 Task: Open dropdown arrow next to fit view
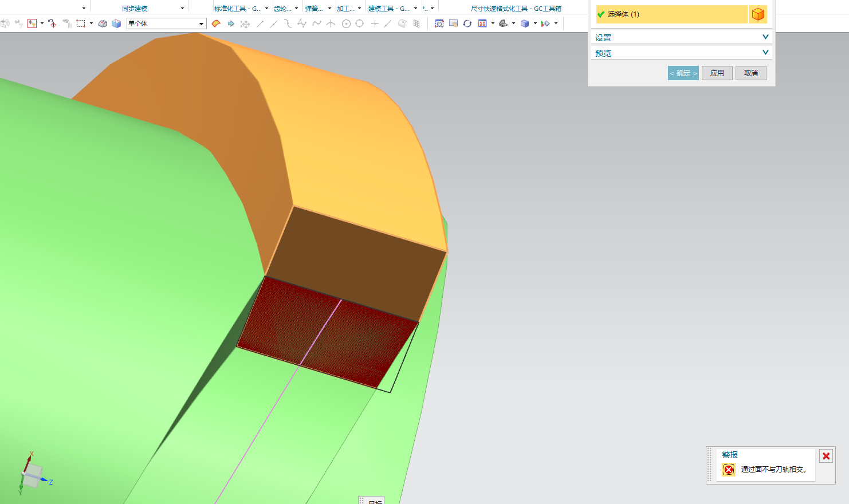(493, 23)
